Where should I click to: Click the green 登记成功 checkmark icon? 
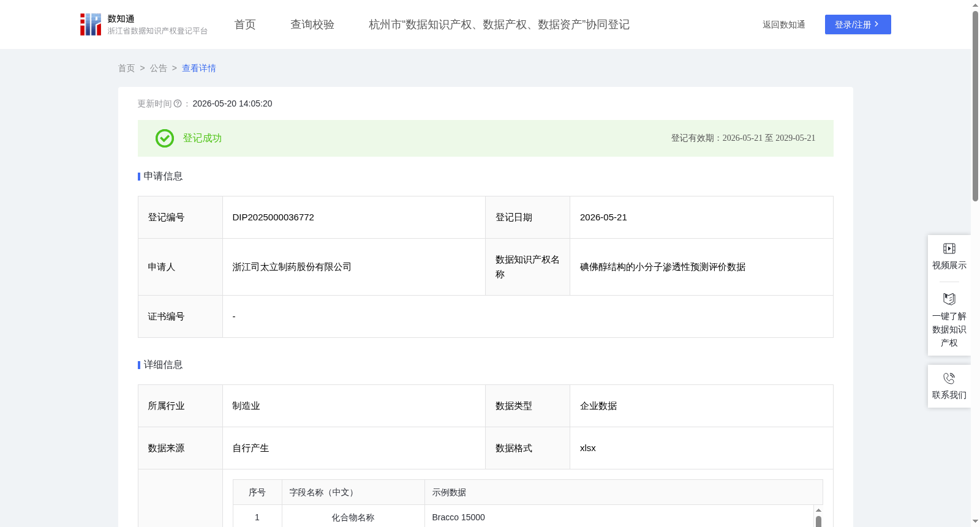[x=165, y=138]
